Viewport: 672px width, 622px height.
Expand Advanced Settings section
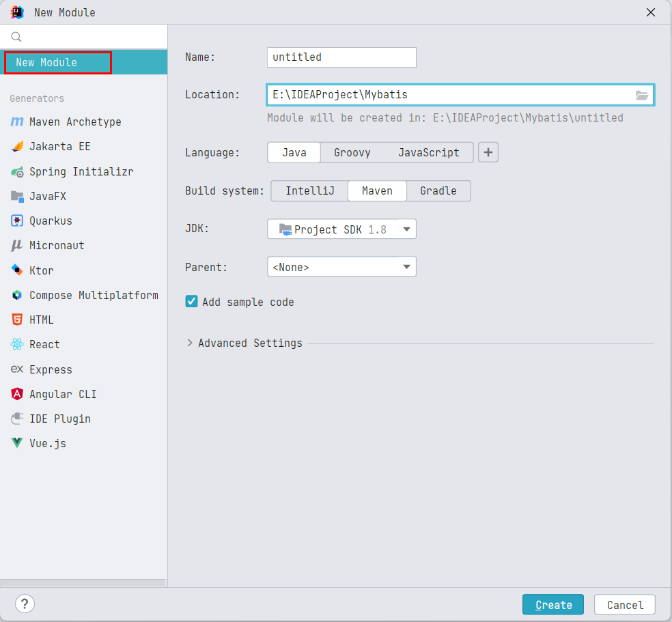click(190, 343)
